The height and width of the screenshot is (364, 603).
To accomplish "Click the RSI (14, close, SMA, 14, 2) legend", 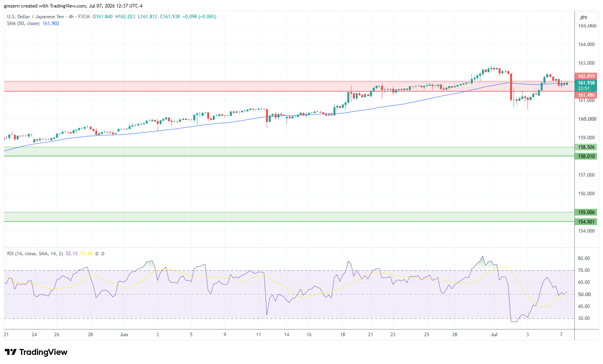I will (x=35, y=254).
